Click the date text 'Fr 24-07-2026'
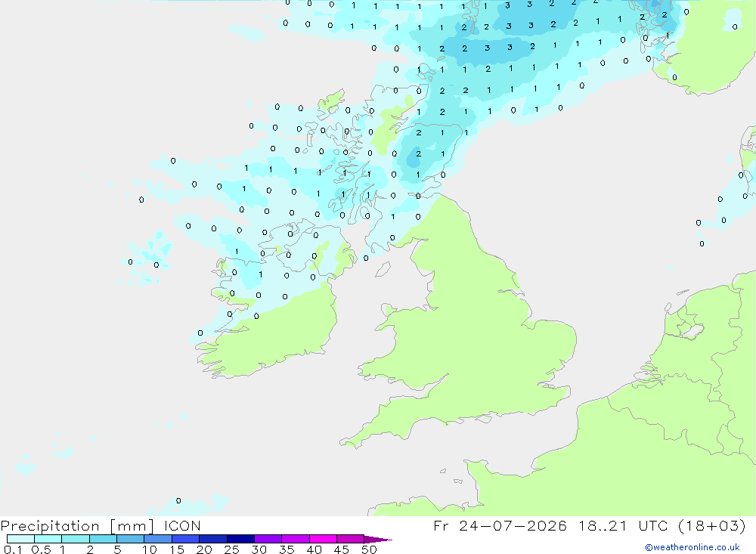 [x=500, y=525]
